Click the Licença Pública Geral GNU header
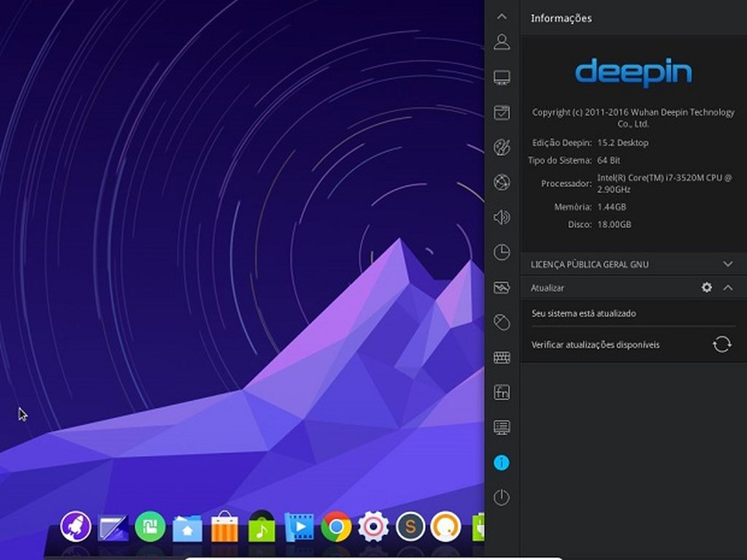The height and width of the screenshot is (560, 747). tap(589, 264)
